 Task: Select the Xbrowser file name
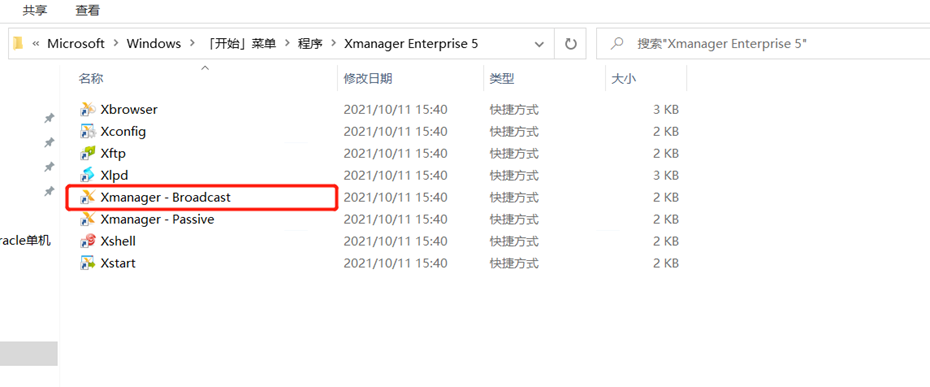pos(129,109)
